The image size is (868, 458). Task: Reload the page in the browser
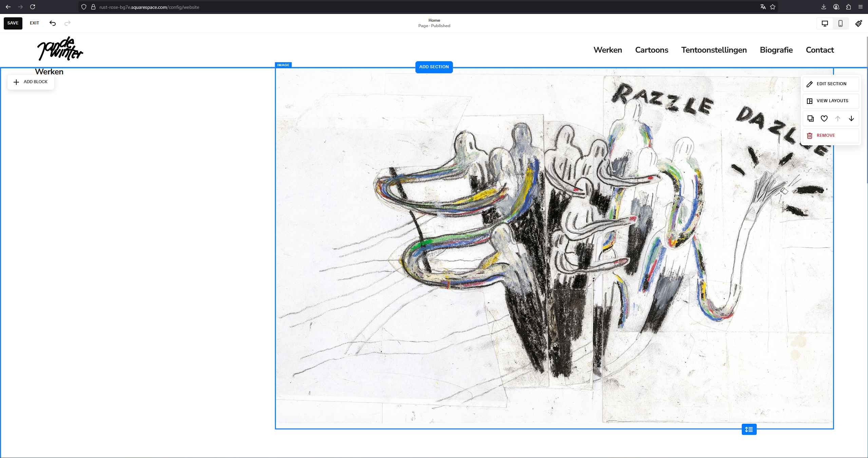[x=33, y=7]
